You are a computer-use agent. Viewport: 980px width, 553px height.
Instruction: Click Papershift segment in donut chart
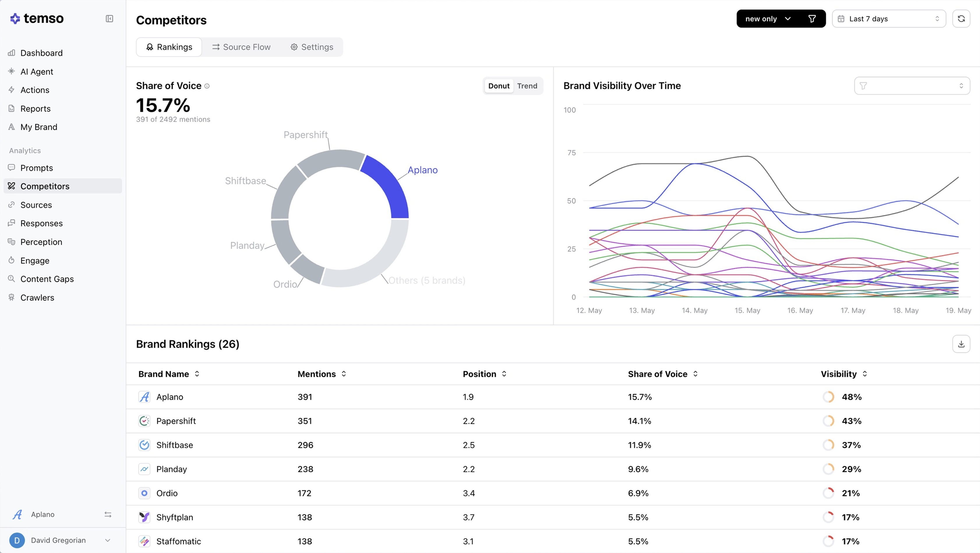coord(331,160)
